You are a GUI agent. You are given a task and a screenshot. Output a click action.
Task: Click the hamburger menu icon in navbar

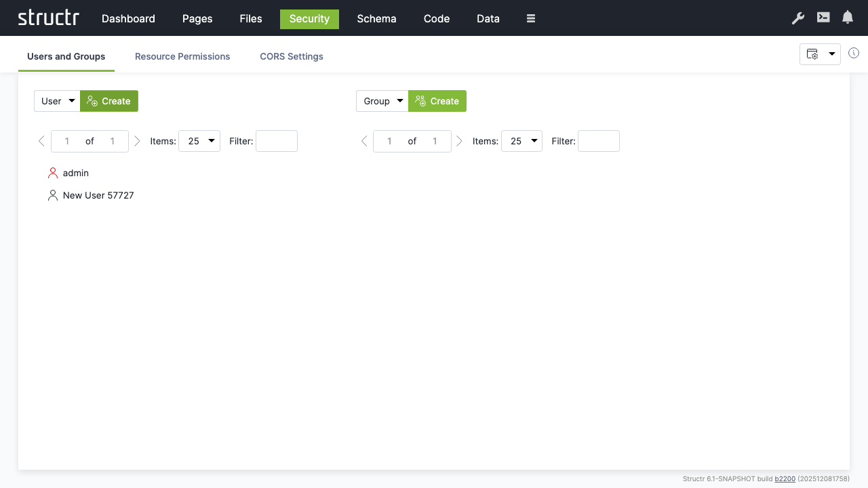[x=530, y=18]
